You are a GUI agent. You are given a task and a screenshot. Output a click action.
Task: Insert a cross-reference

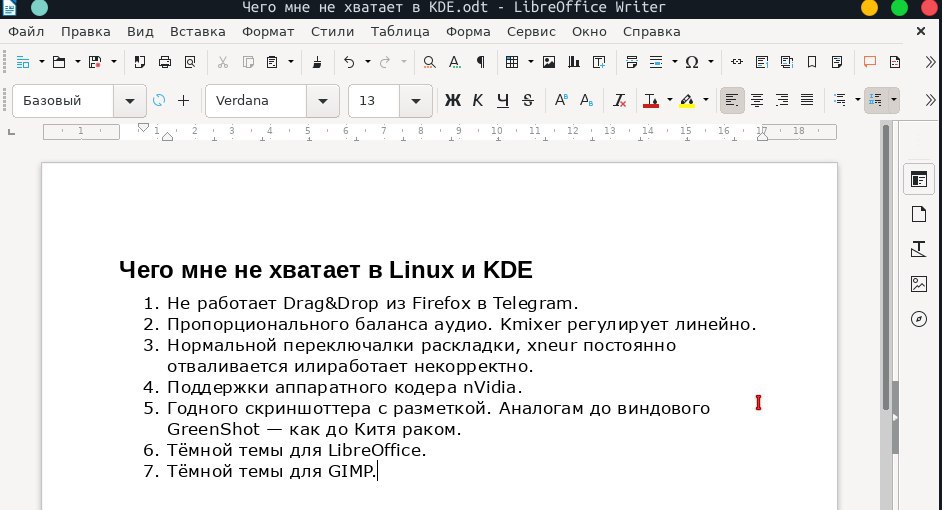tap(837, 62)
